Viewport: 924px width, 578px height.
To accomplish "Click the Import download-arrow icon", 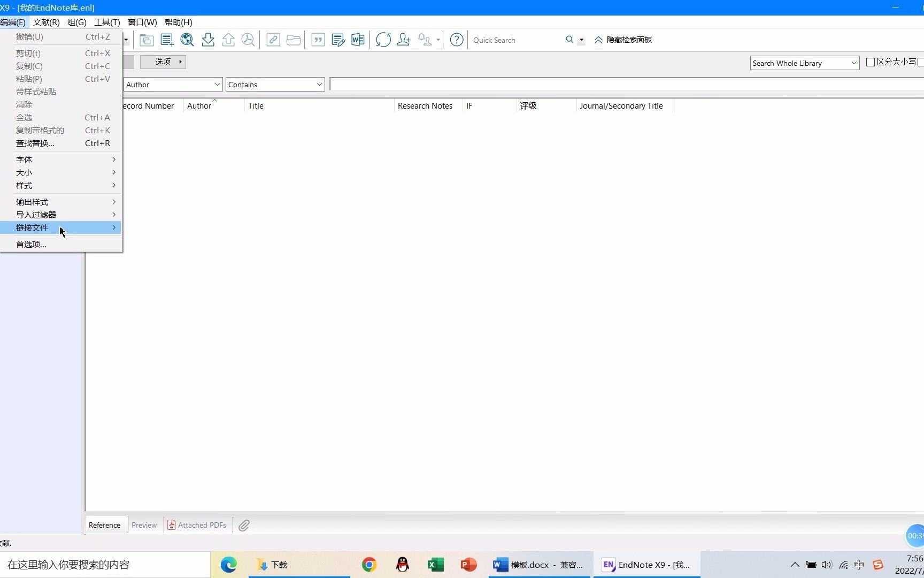I will coord(208,40).
